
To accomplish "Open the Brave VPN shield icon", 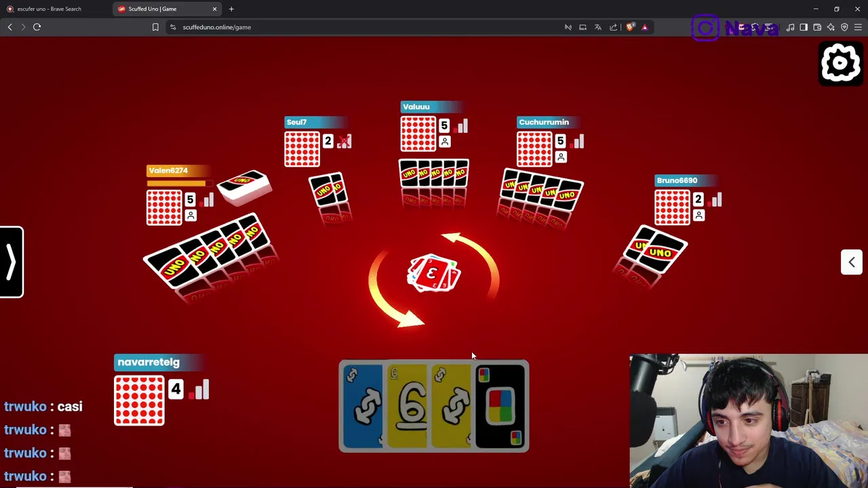I will pyautogui.click(x=844, y=27).
